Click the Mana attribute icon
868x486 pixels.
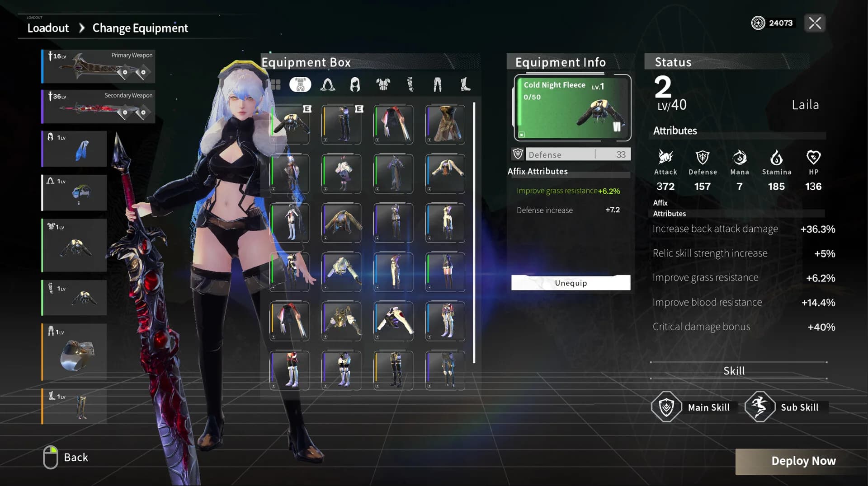coord(740,157)
